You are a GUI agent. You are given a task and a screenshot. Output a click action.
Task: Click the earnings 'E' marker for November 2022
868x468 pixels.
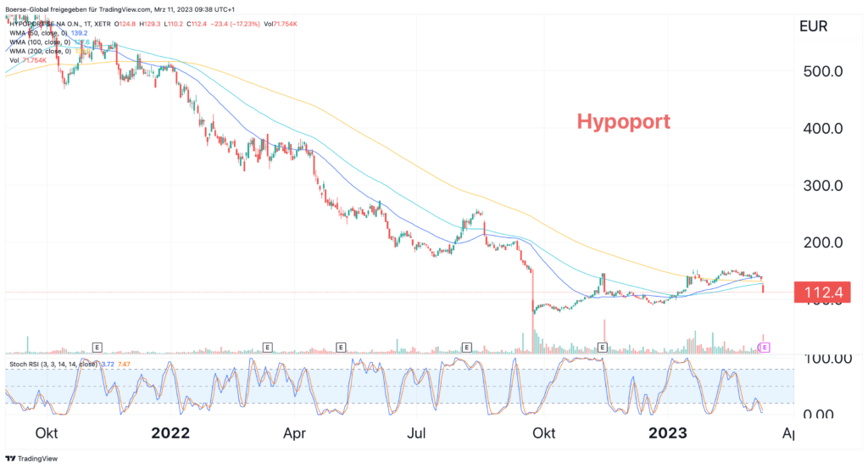603,348
